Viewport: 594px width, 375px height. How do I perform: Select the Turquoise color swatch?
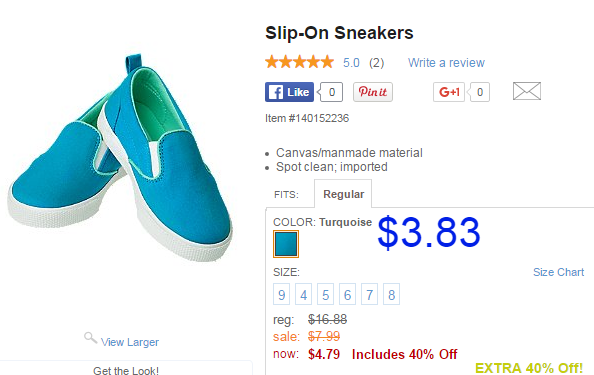(286, 244)
